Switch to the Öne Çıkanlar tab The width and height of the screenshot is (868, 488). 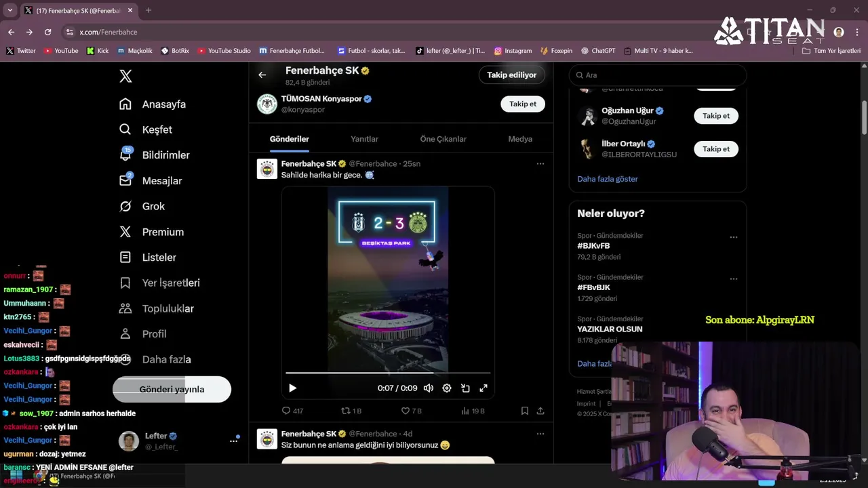(443, 139)
